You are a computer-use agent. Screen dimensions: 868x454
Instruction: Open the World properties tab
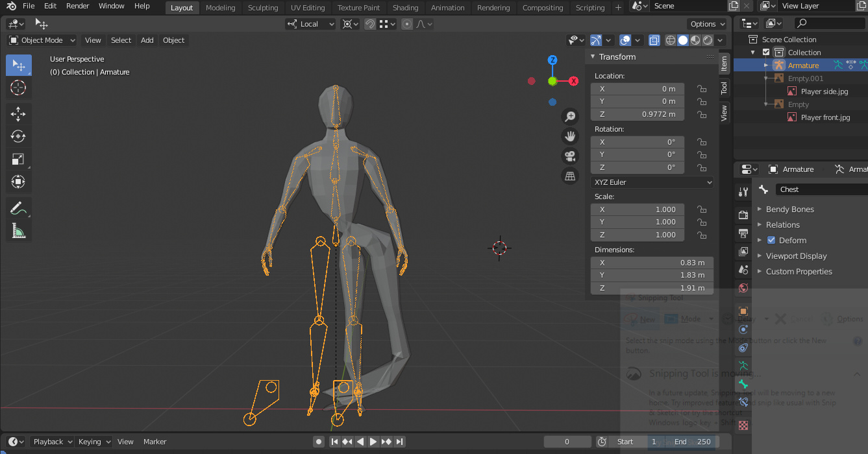point(743,288)
